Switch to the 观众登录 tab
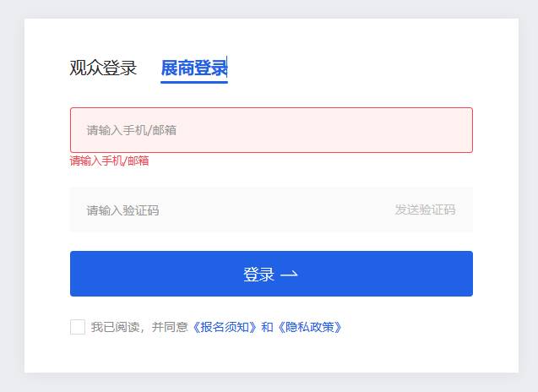The width and height of the screenshot is (538, 392). click(103, 68)
